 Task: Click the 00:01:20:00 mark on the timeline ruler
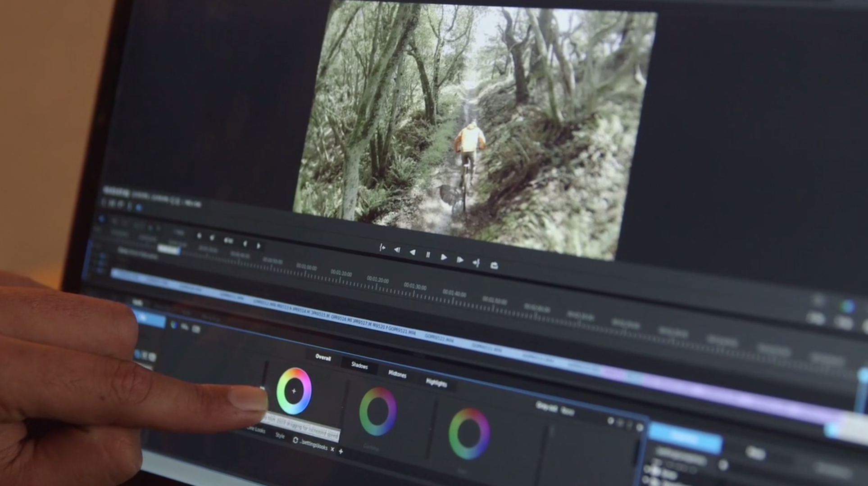coord(377,279)
